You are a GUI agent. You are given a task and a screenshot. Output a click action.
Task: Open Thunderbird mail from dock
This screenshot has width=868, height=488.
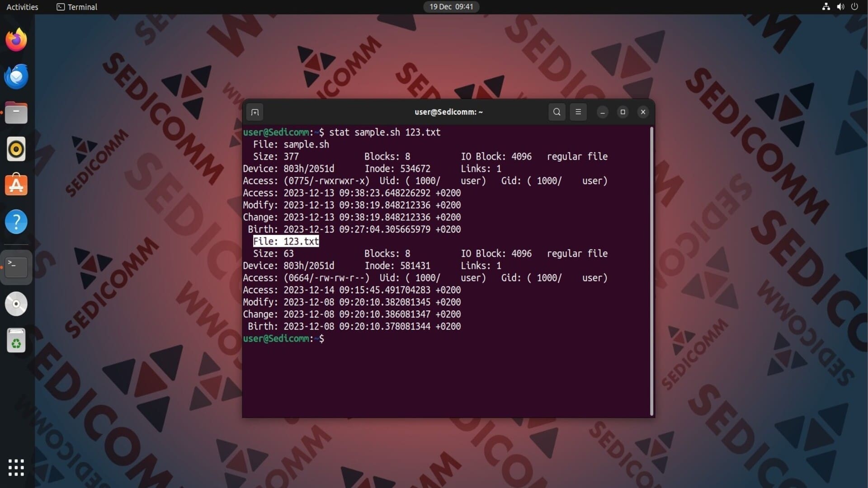(x=16, y=76)
